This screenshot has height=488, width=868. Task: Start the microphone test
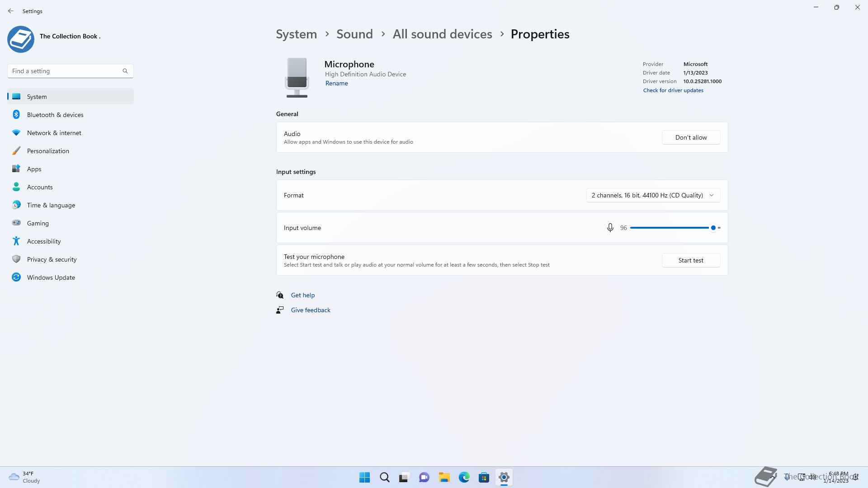(x=691, y=260)
